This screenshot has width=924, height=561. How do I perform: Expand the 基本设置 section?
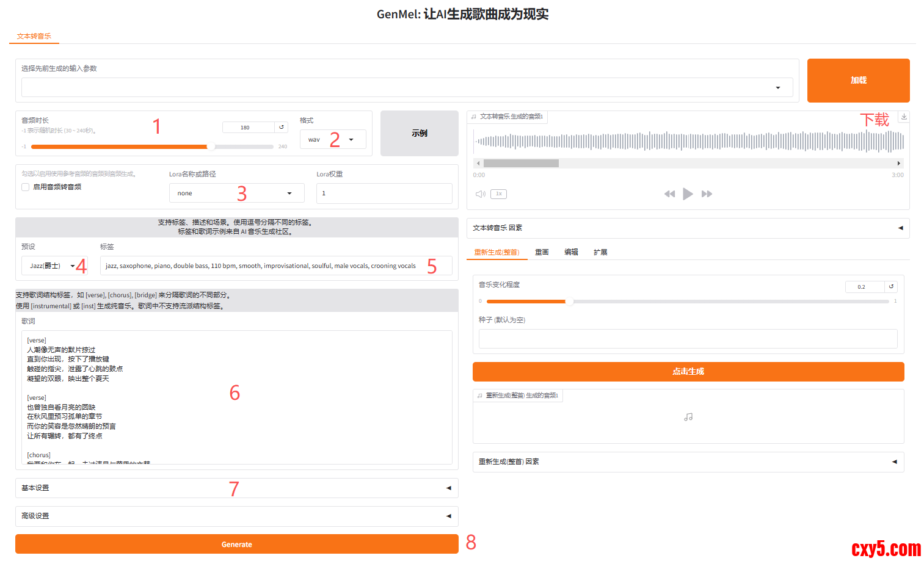236,488
